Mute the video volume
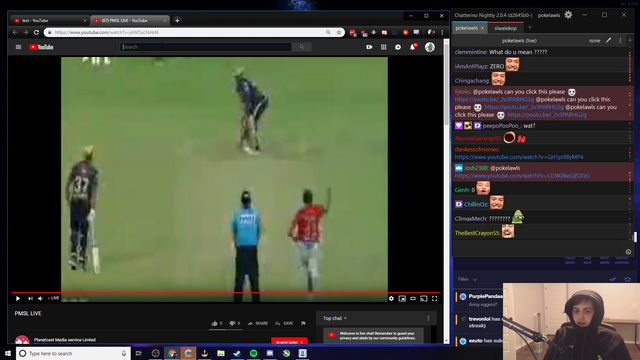The image size is (640, 360). (40, 298)
